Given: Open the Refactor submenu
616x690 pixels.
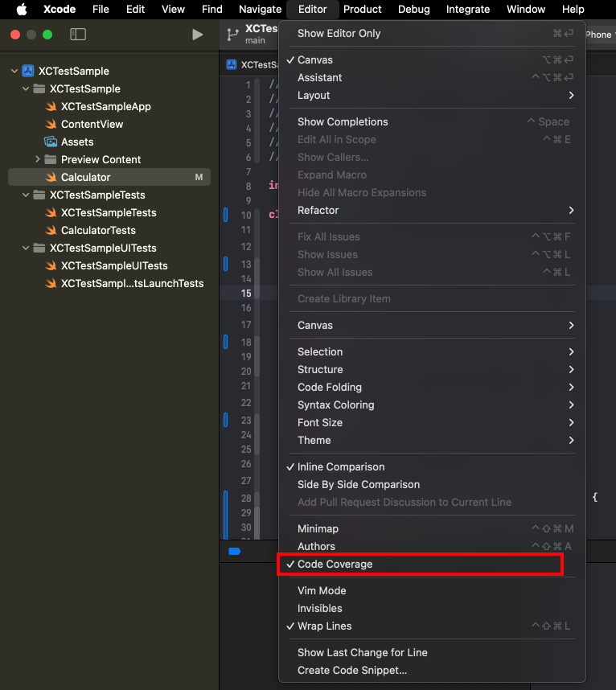Looking at the screenshot, I should [432, 211].
